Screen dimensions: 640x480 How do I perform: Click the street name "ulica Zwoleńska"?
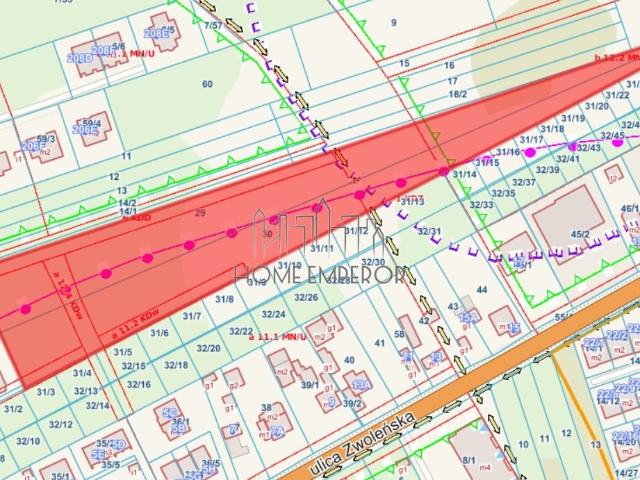(362, 443)
